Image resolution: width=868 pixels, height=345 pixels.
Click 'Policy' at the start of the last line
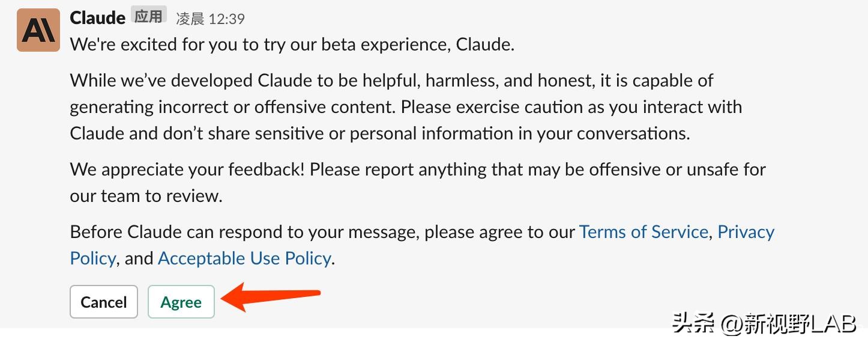(x=92, y=258)
